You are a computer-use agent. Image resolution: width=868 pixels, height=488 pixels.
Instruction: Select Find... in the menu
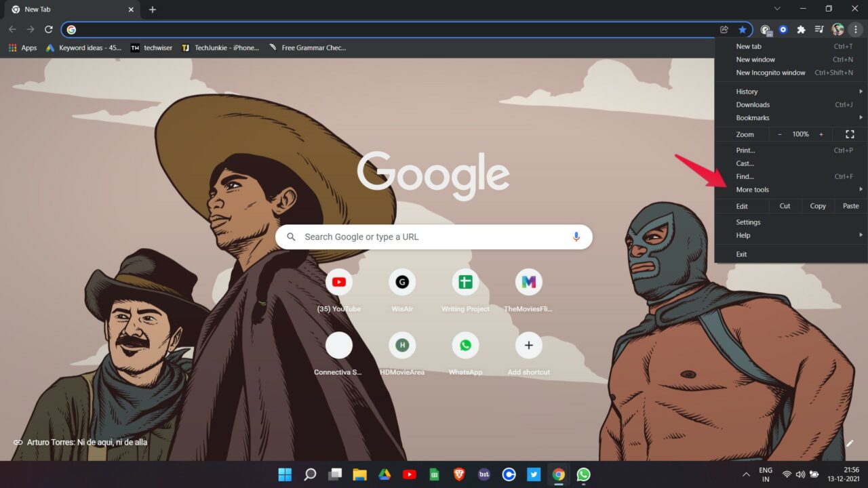(x=791, y=177)
